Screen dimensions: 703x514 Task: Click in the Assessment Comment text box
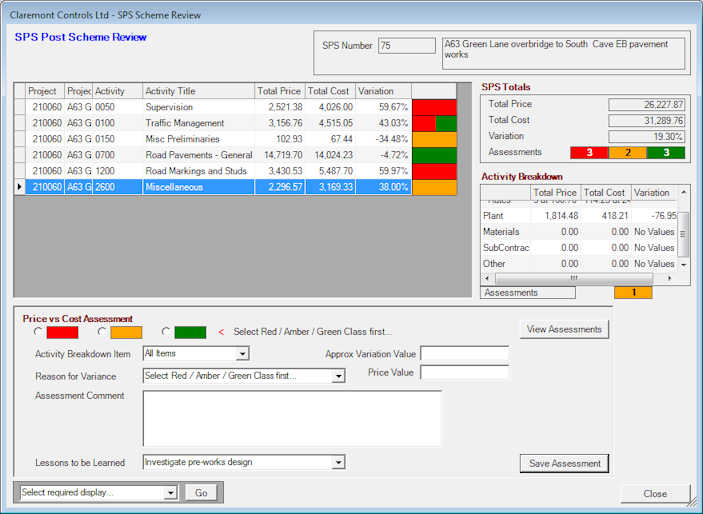click(292, 418)
